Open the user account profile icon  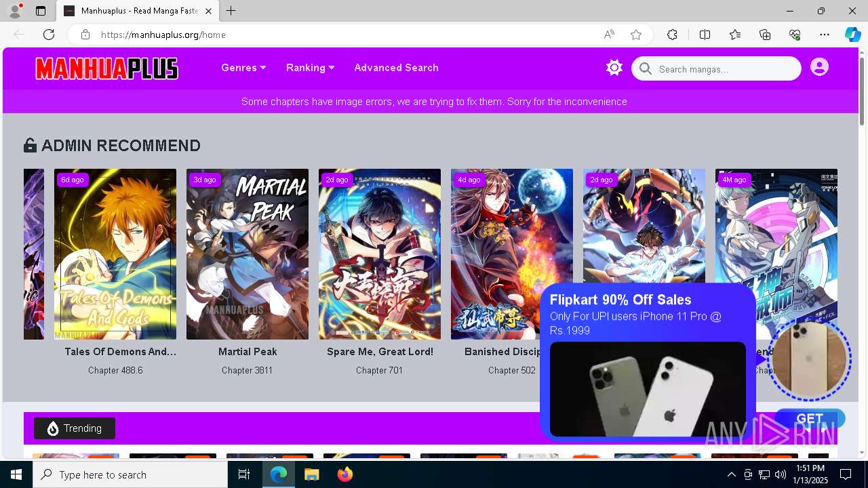(x=819, y=67)
